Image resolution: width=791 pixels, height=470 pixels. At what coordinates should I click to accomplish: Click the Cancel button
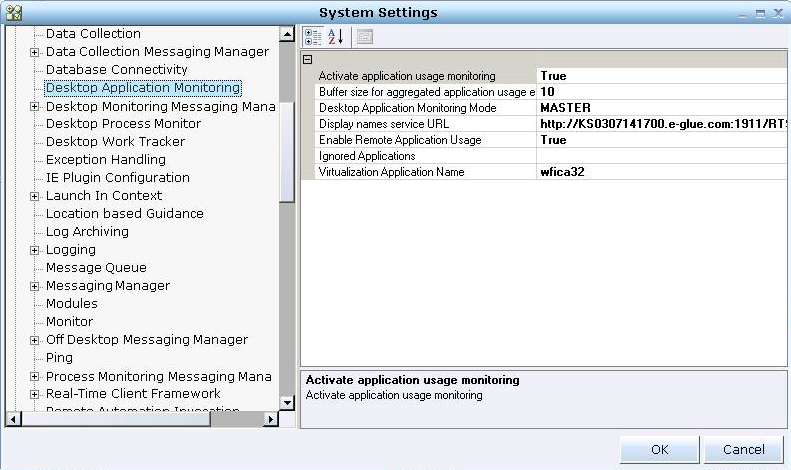point(743,450)
